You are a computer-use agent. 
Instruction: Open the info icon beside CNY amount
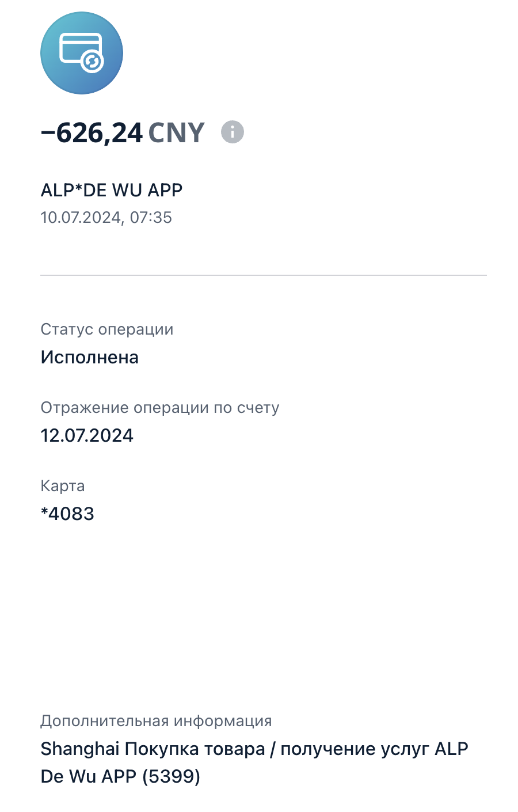[x=233, y=132]
